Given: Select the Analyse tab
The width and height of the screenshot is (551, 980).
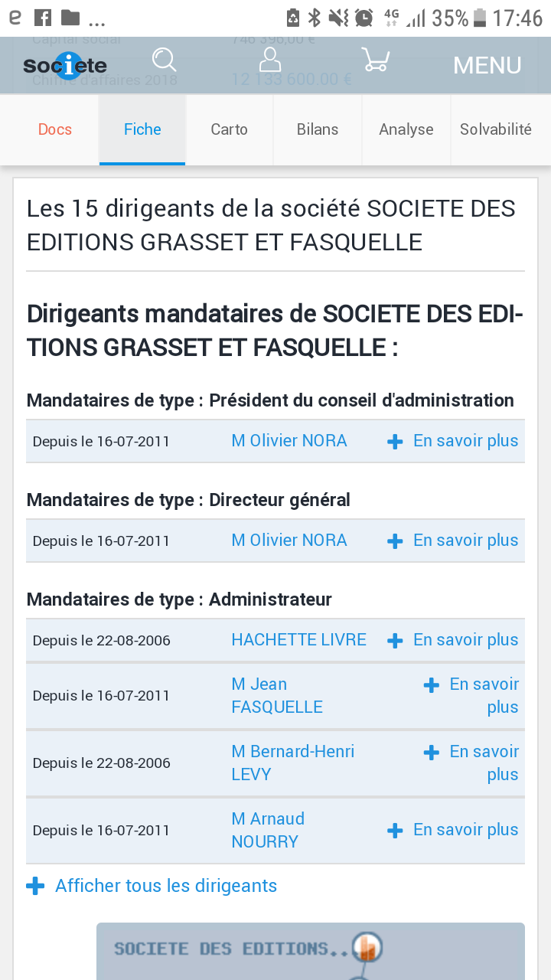Looking at the screenshot, I should tap(406, 129).
